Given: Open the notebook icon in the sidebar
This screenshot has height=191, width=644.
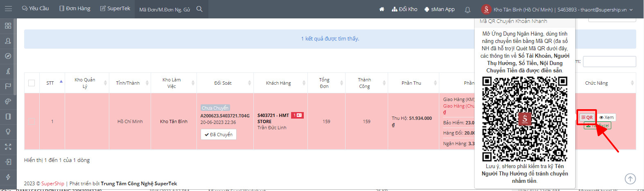Looking at the screenshot, I should click(8, 117).
